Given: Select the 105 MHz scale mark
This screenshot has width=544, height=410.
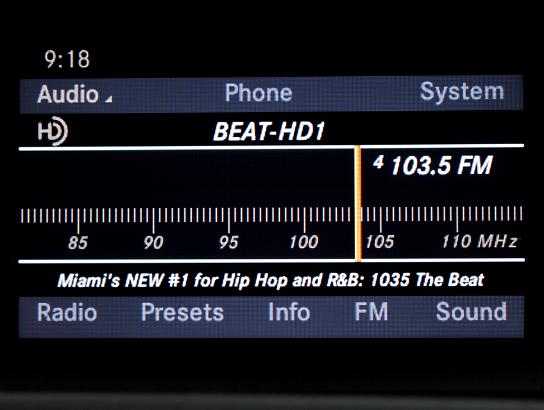Looking at the screenshot, I should tap(380, 242).
